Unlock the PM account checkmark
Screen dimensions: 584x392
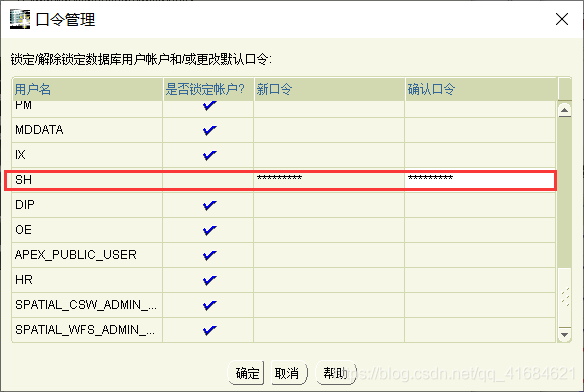coord(209,106)
